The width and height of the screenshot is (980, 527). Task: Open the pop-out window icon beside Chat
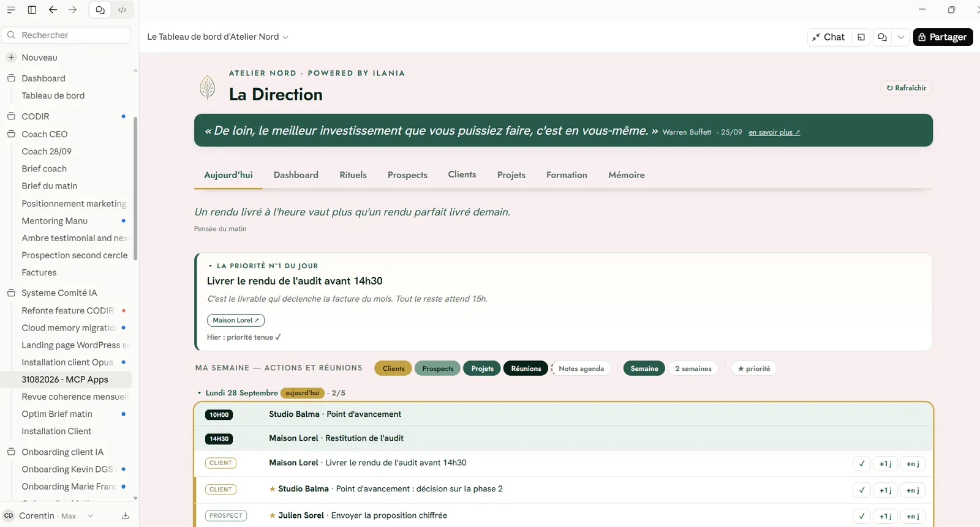click(861, 37)
